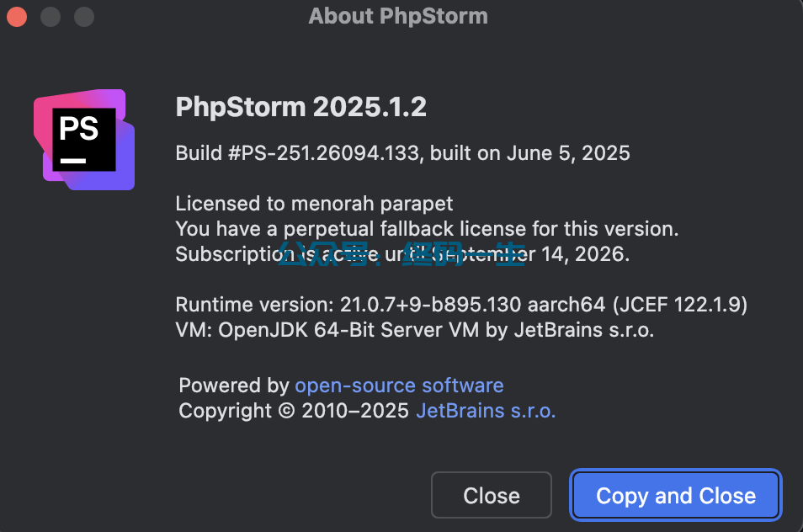Select the PhpStorm 2025.1.2 version heading
Viewport: 803px width, 532px height.
pos(301,107)
